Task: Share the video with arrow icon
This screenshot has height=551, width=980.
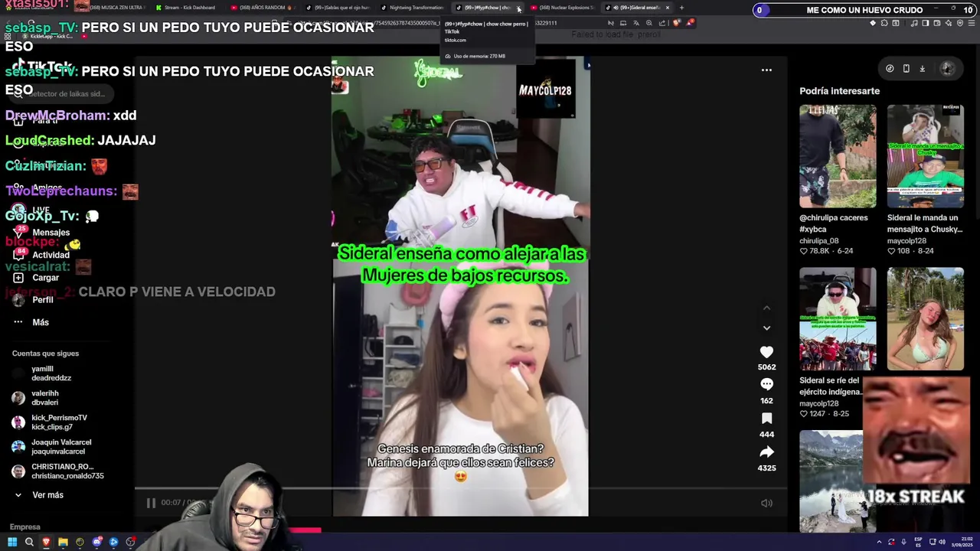Action: [766, 452]
